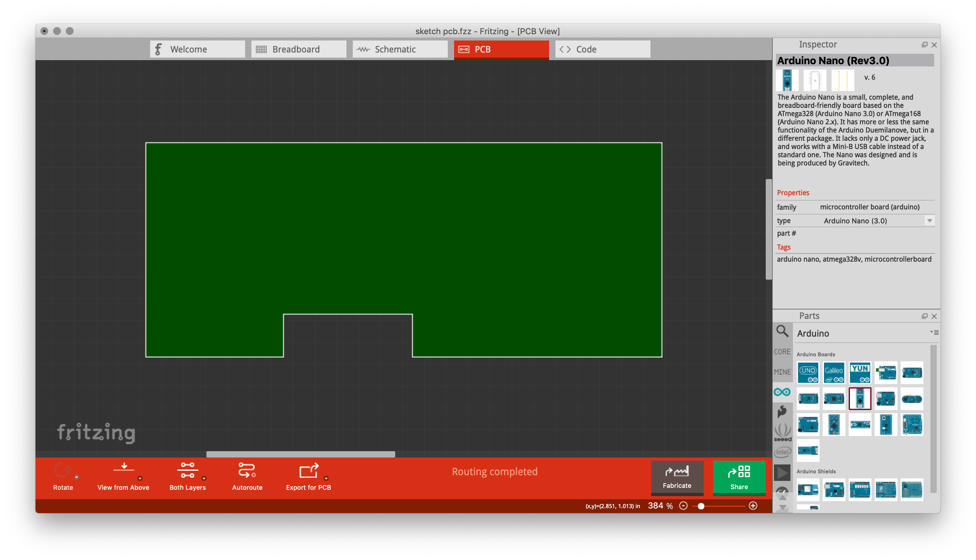976x560 pixels.
Task: Open the Seeed parts bin
Action: 783,432
